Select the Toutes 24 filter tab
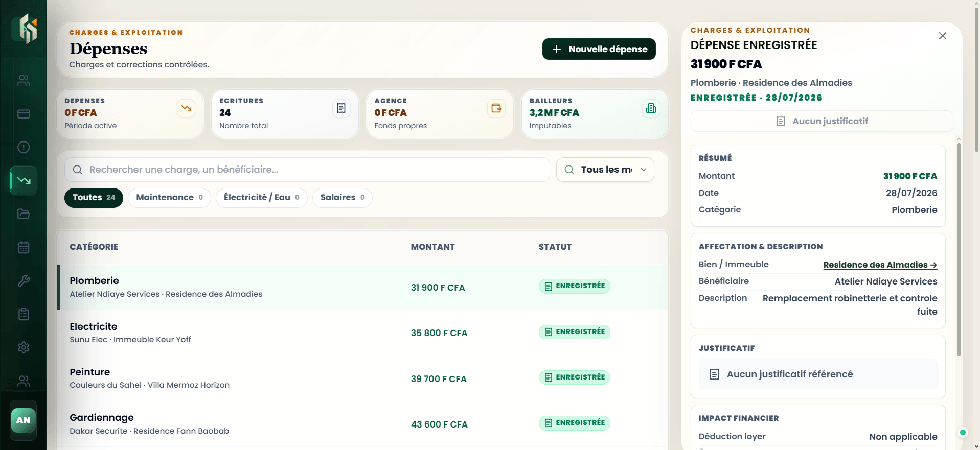 (x=94, y=198)
